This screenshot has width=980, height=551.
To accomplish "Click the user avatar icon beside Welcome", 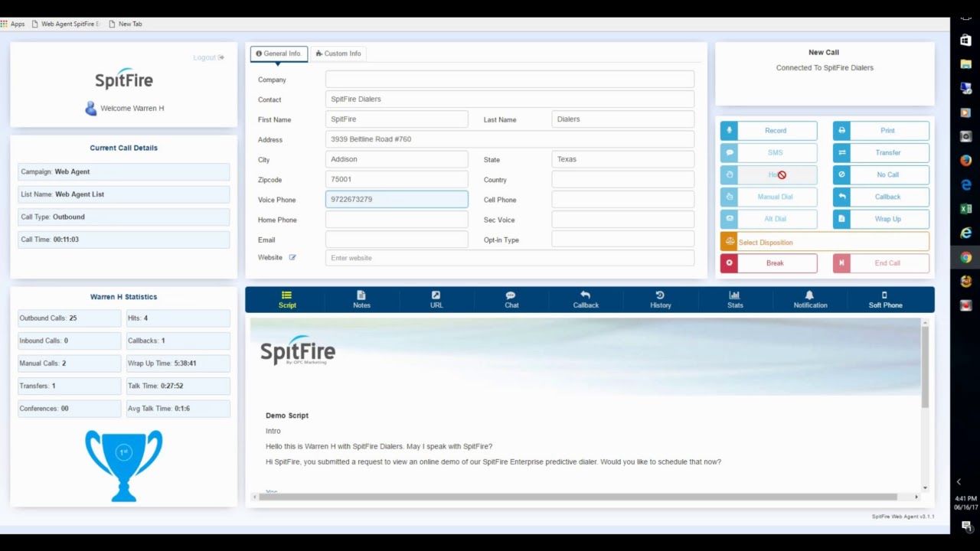I will 91,108.
